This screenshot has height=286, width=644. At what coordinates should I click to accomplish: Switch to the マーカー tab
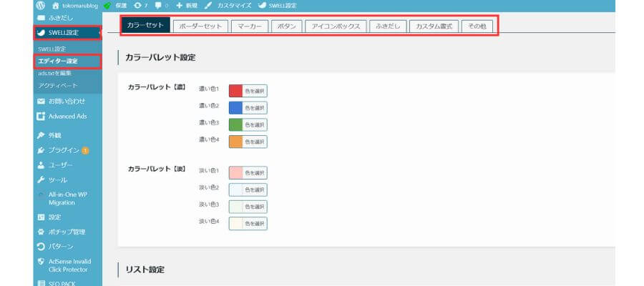tap(248, 26)
